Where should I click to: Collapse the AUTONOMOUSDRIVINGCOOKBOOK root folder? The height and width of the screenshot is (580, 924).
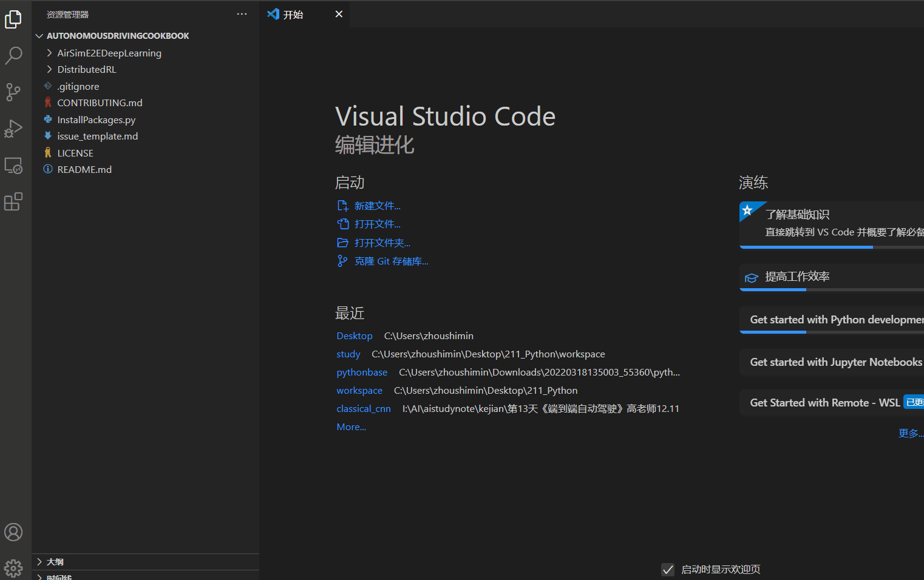click(39, 36)
